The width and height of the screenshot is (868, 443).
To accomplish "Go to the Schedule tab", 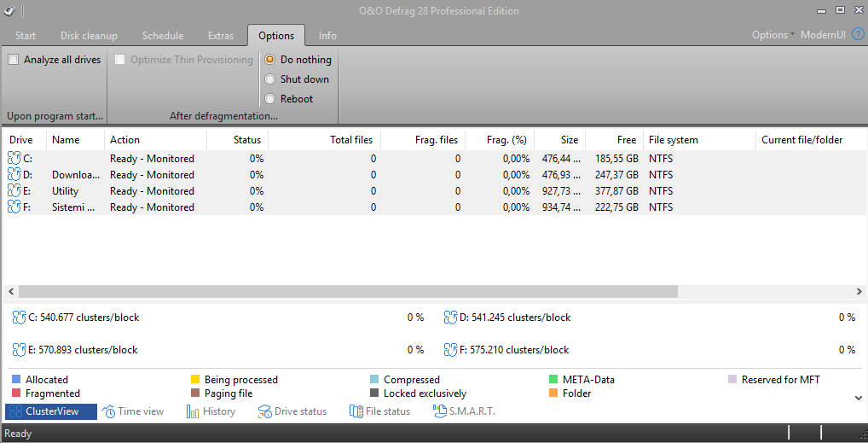I will (x=163, y=36).
